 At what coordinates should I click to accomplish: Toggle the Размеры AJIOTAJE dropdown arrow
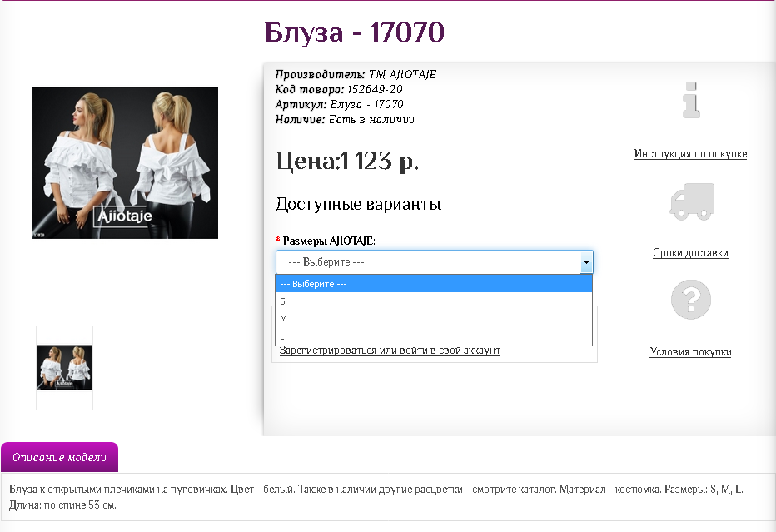586,262
